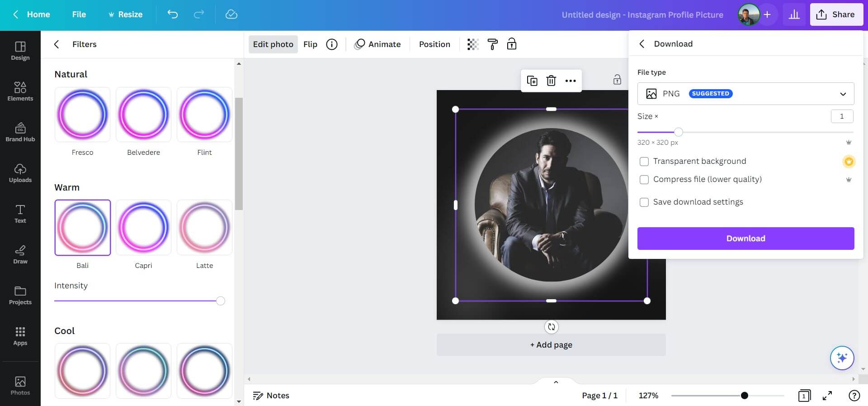Click the design title text

(642, 15)
